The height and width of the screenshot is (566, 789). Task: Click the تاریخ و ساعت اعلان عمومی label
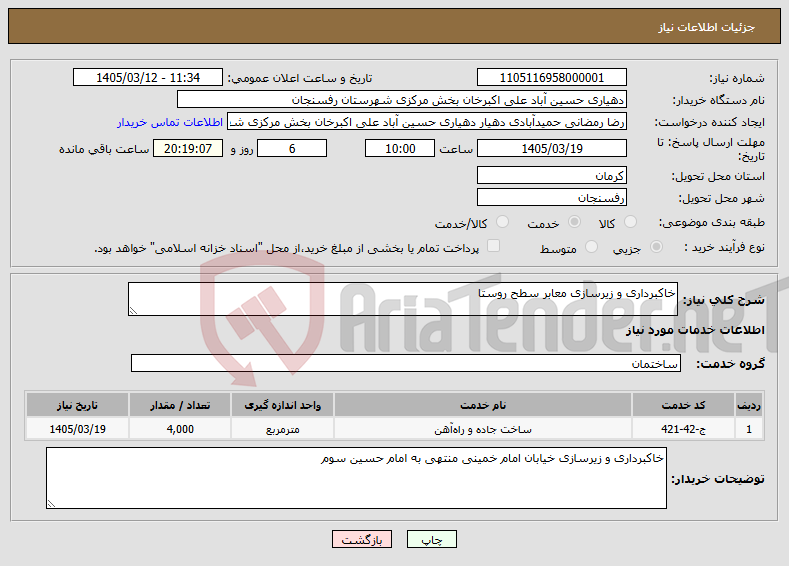point(300,78)
